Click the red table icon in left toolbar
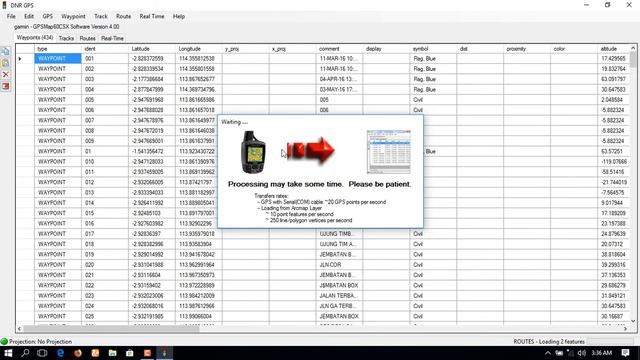The width and height of the screenshot is (640, 360). click(5, 87)
